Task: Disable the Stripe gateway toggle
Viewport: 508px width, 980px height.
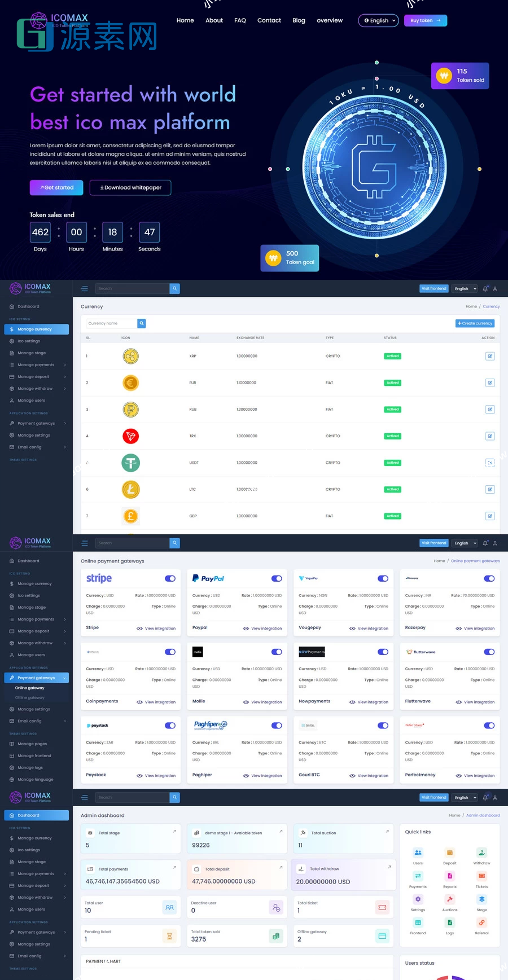Action: tap(170, 578)
